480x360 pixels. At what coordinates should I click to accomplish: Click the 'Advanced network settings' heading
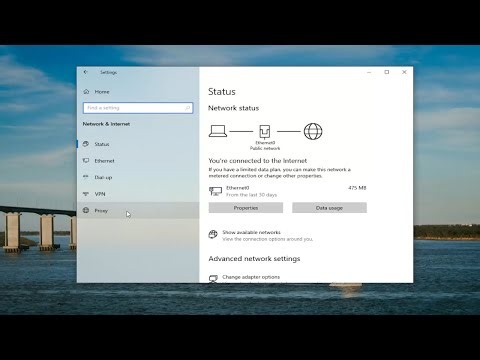coord(254,259)
